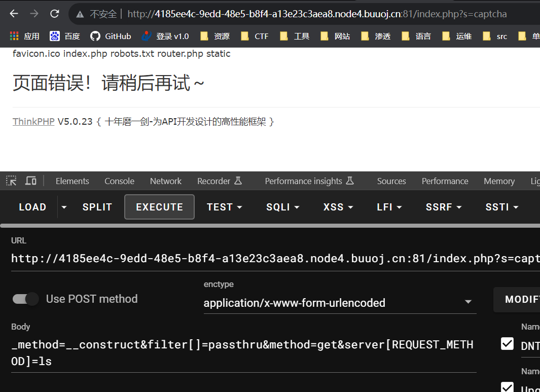This screenshot has height=392, width=540.
Task: Click the browser forward arrow
Action: (x=34, y=14)
